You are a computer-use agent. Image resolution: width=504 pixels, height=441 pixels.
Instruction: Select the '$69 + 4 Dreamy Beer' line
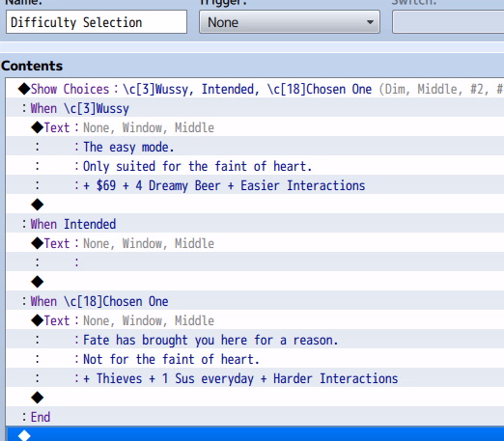pos(255,185)
